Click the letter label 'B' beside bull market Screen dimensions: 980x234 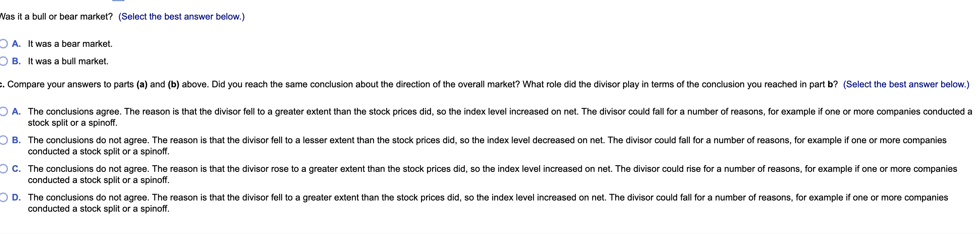(16, 60)
